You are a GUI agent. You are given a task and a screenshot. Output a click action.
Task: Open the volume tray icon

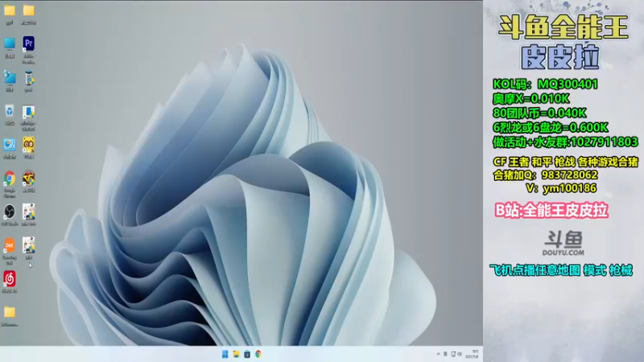[460, 354]
